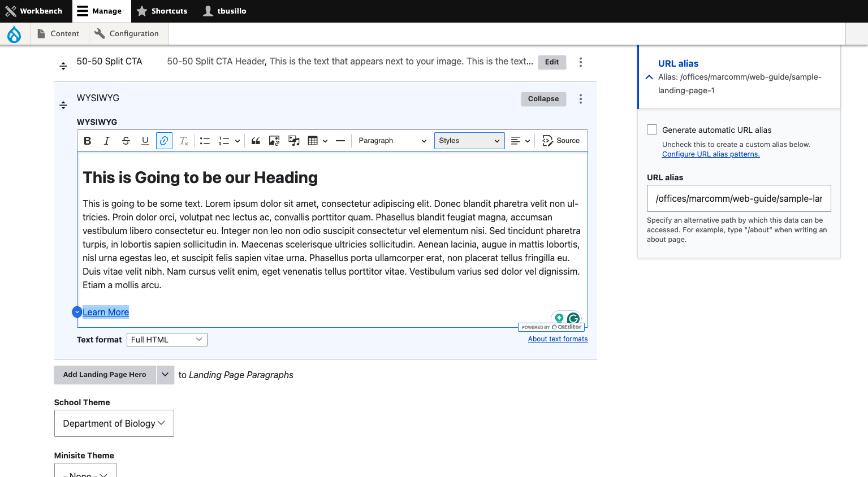Click the drag handle for 50-50 Split CTA
868x477 pixels.
(x=63, y=66)
